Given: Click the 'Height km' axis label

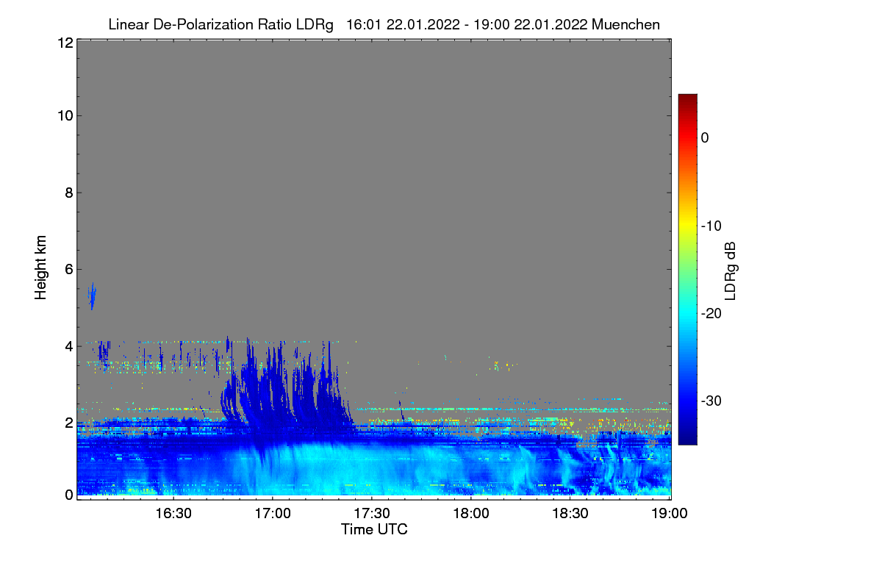Looking at the screenshot, I should coord(40,268).
